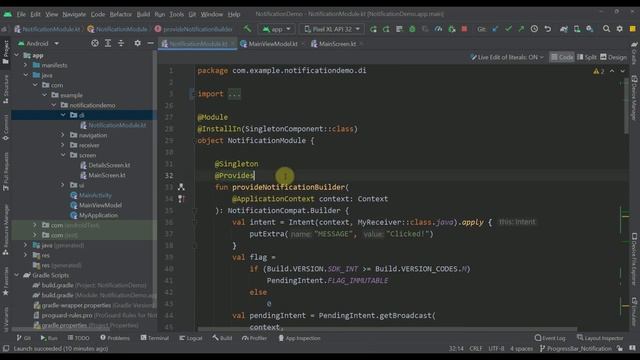Toggle Live Edit of literals ON
The width and height of the screenshot is (640, 360).
pos(507,57)
